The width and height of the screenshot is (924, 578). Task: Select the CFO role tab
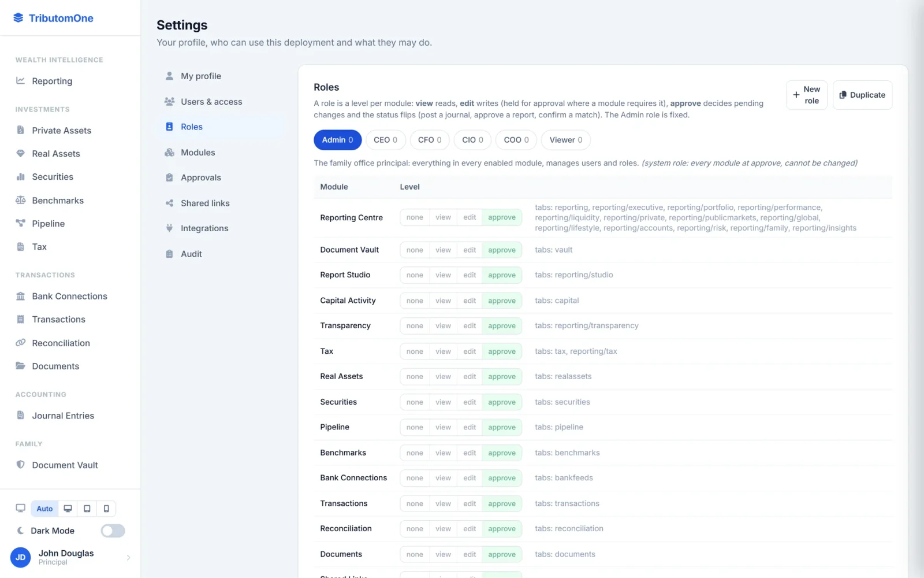[x=430, y=140]
